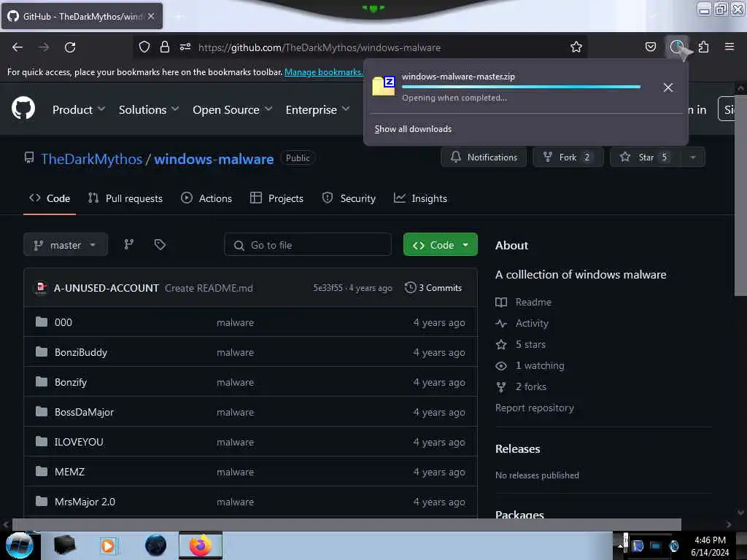Click the dark globe browser taskbar icon

tap(155, 545)
